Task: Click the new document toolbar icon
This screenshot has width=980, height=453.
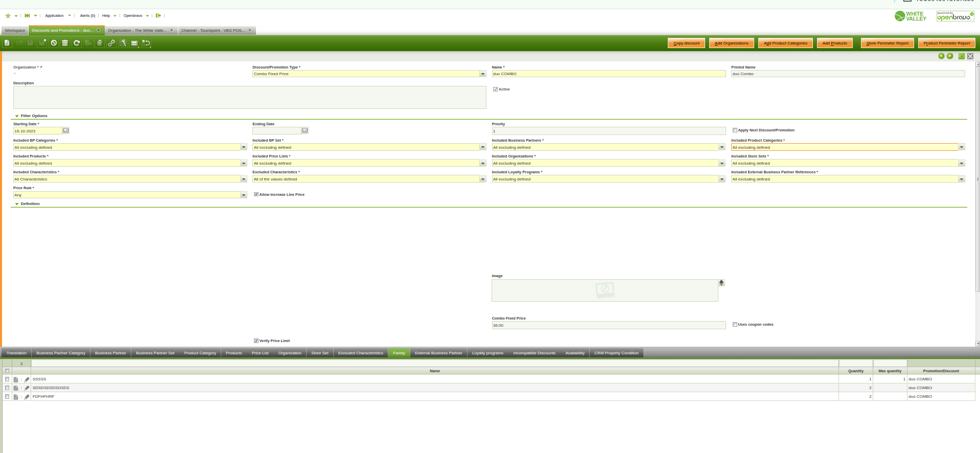Action: tap(7, 43)
